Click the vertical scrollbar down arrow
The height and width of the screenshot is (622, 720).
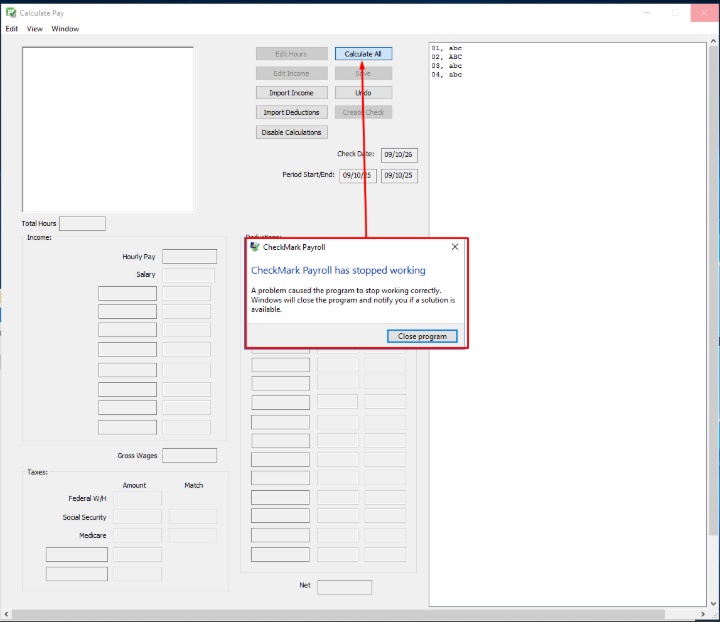pos(713,604)
